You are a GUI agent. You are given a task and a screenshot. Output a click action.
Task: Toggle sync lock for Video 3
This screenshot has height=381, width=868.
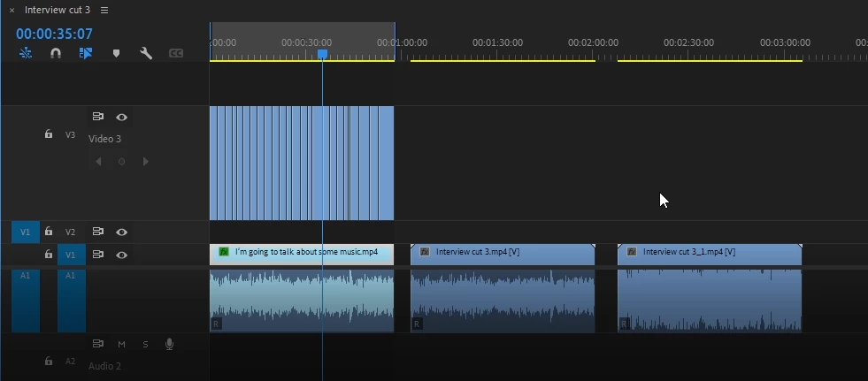tap(98, 117)
